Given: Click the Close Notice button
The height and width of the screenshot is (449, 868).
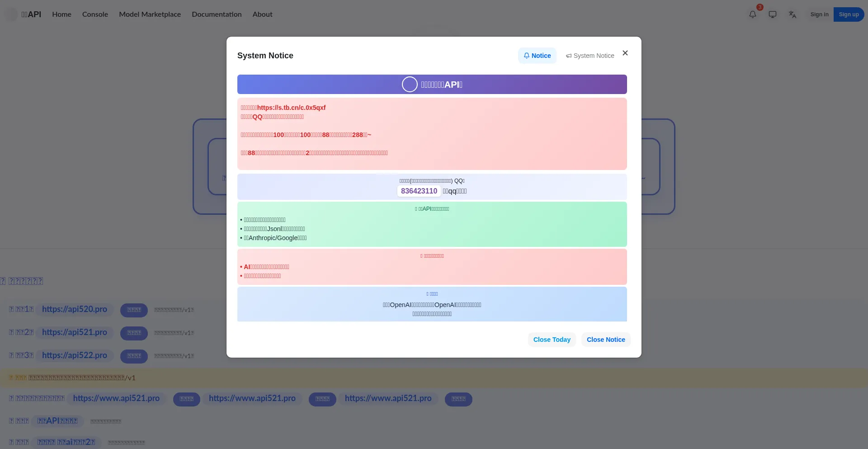Looking at the screenshot, I should 606,340.
